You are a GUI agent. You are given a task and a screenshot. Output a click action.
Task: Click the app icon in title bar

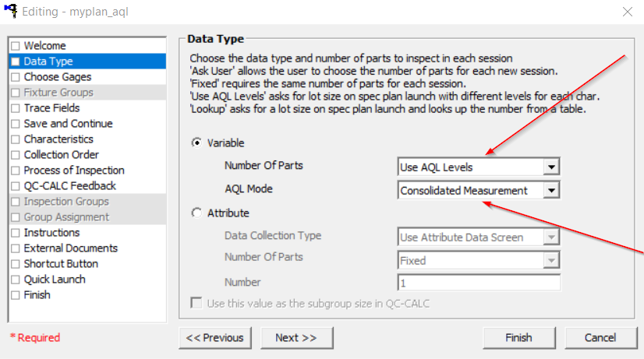tap(11, 11)
